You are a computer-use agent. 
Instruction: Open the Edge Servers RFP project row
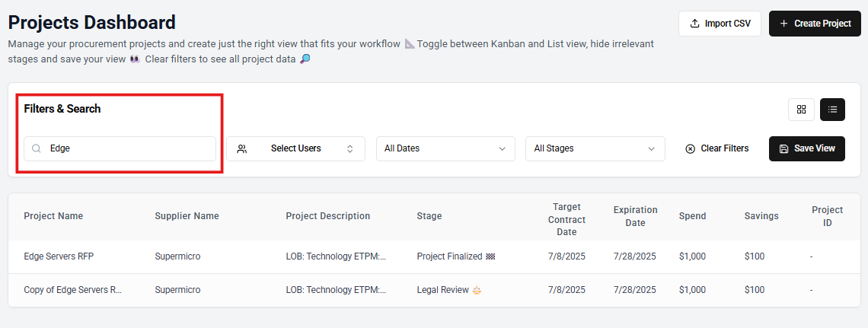(59, 256)
